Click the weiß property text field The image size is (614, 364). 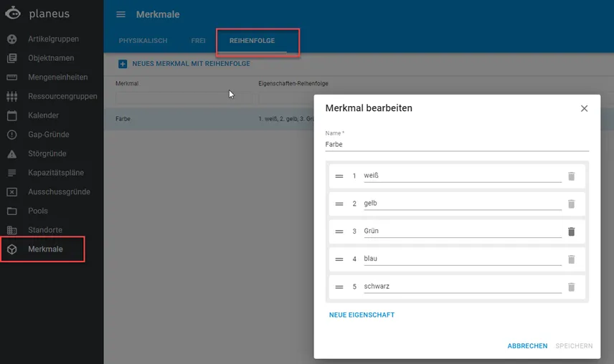(x=463, y=176)
